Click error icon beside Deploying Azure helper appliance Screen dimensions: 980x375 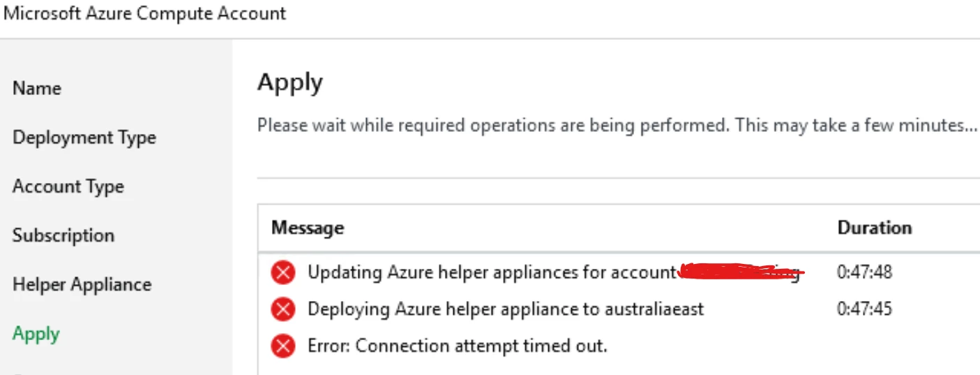(282, 309)
